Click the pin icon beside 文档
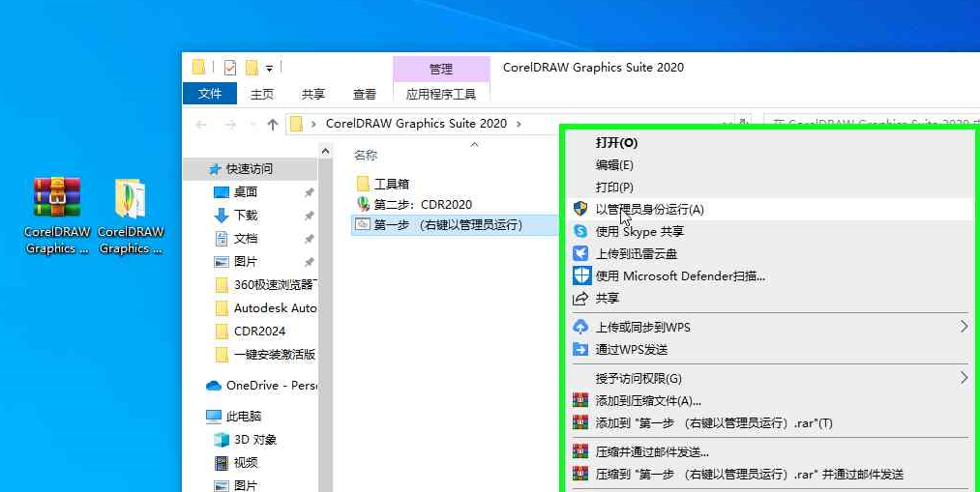 point(309,239)
